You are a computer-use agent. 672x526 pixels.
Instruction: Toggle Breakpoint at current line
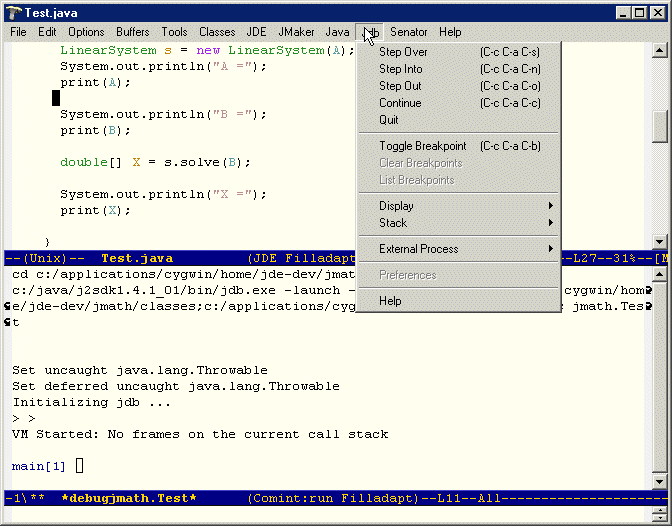tap(422, 146)
